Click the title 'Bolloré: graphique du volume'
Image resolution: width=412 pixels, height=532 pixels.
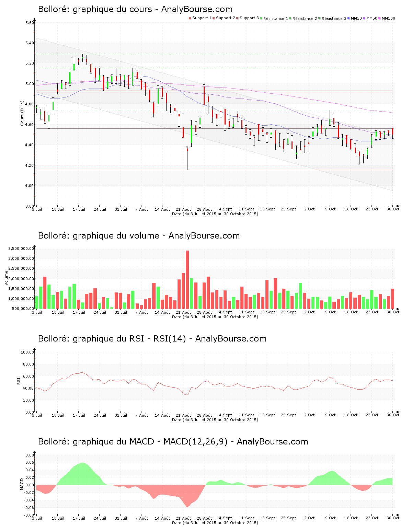(99, 236)
